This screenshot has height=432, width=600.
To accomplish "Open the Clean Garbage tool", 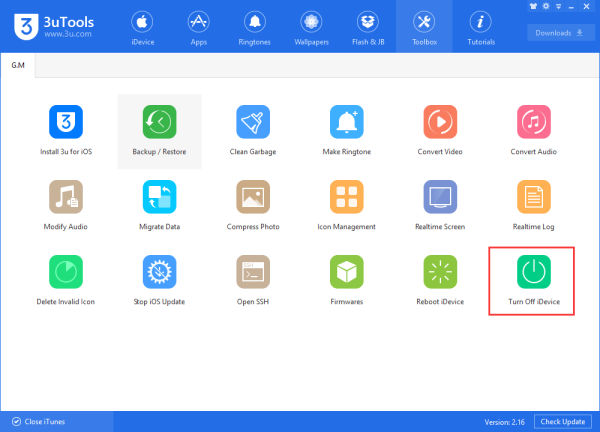I will (x=253, y=122).
